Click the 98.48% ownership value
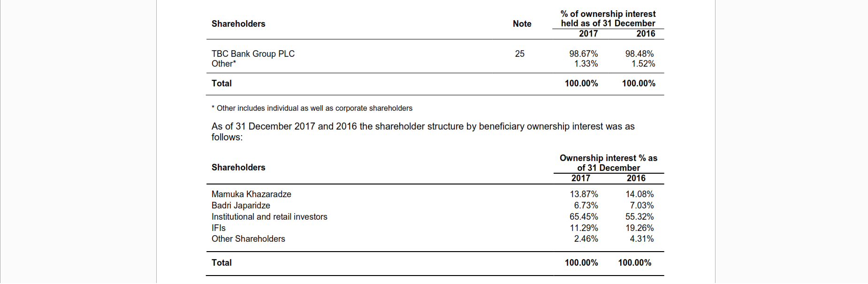This screenshot has height=284, width=868. tap(639, 54)
